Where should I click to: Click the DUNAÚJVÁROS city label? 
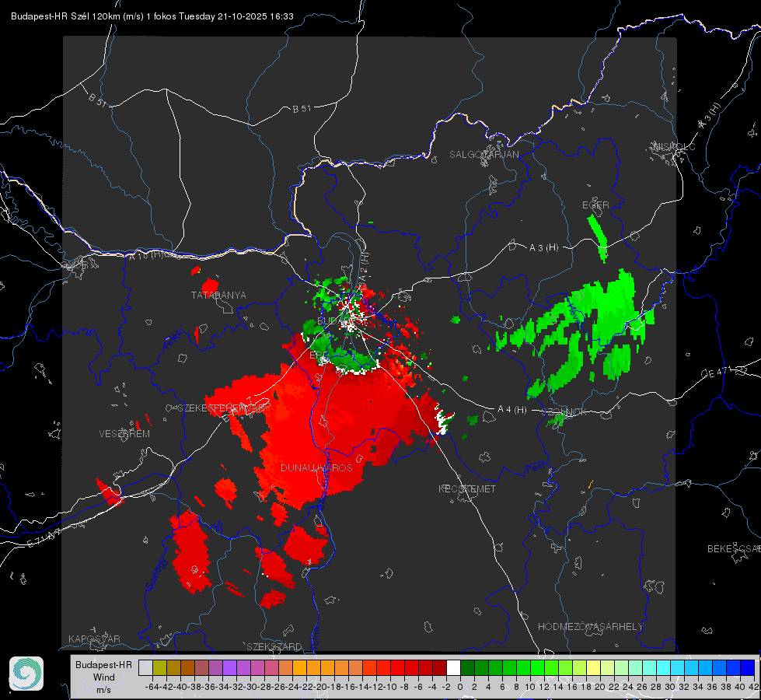click(316, 467)
